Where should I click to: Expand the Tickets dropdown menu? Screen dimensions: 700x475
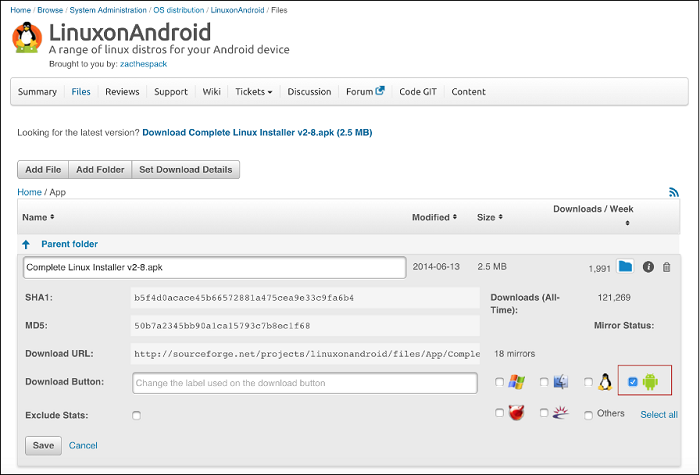click(x=253, y=92)
